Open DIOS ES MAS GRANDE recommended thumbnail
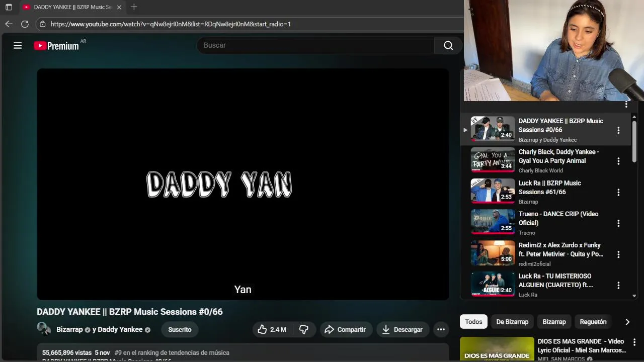 pos(497,349)
